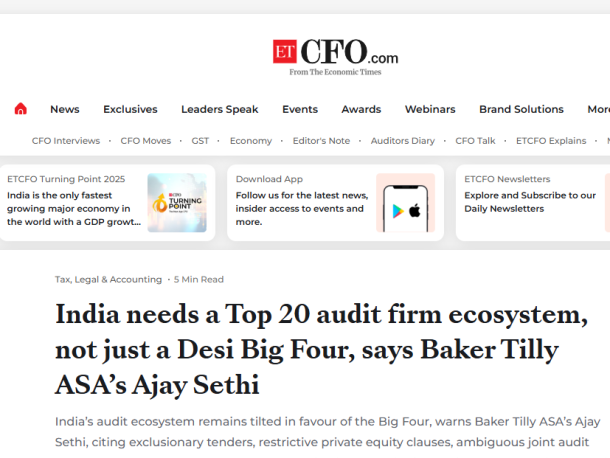This screenshot has width=610, height=458.
Task: Open the Awards section
Action: point(361,109)
